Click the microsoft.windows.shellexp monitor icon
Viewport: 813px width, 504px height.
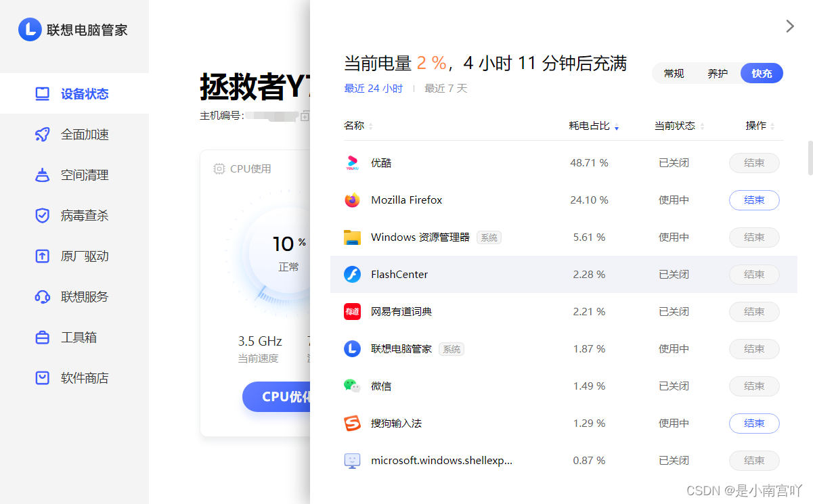[x=352, y=461]
